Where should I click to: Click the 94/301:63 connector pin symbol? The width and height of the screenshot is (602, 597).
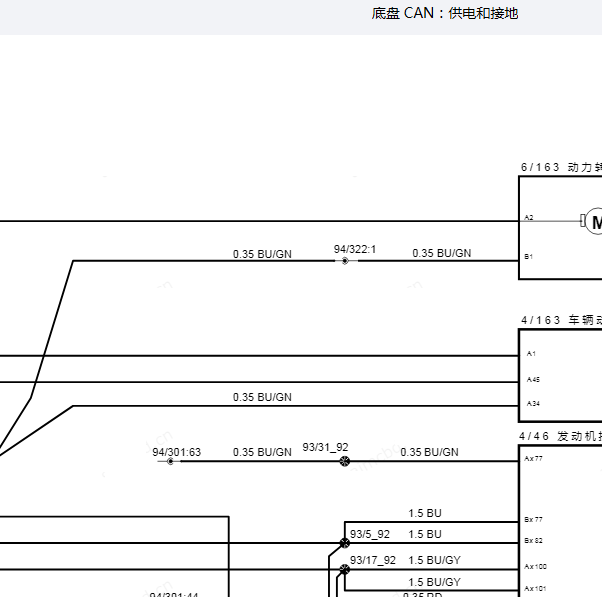[x=170, y=461]
